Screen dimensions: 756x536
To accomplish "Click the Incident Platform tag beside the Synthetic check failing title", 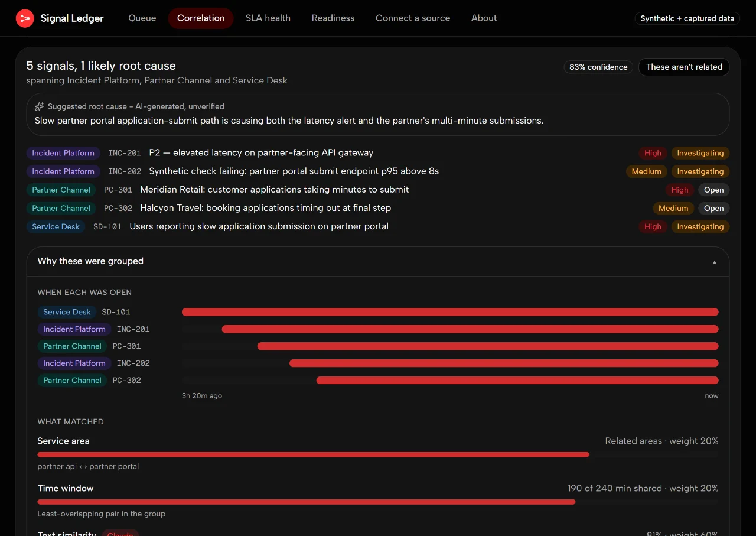I will click(63, 171).
